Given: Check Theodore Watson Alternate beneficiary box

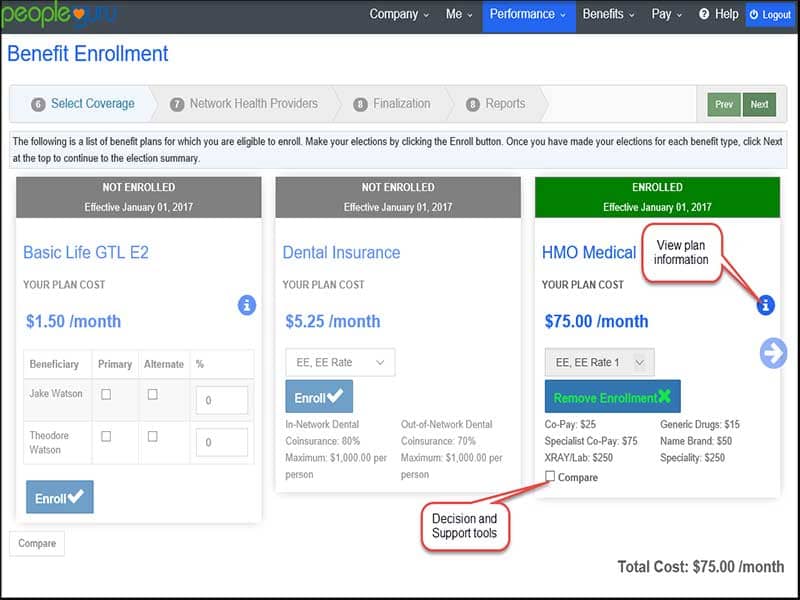Looking at the screenshot, I should tap(152, 436).
